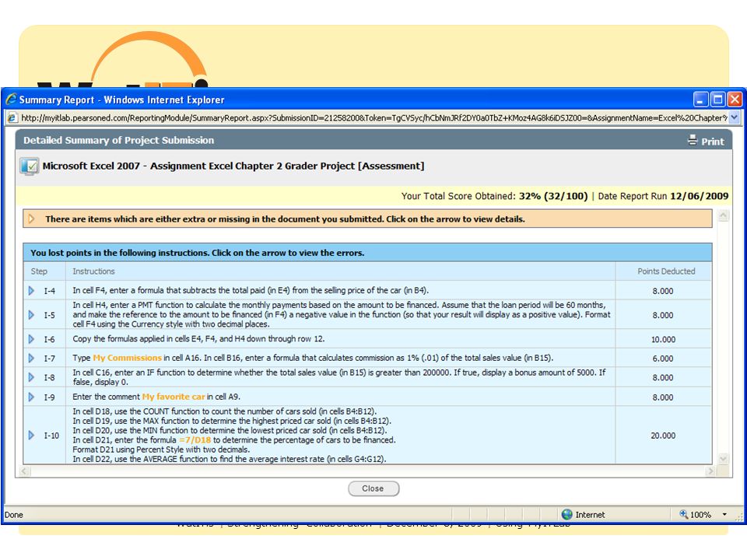Viewport: 747px width, 560px height.
Task: Click the report date '12/06/2009'
Action: pyautogui.click(x=699, y=196)
